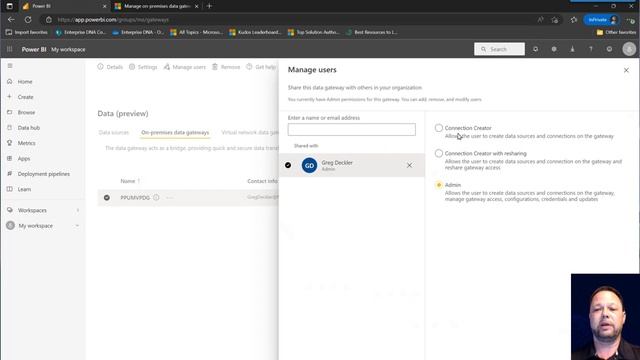Click the name or email address field
This screenshot has height=360, width=640.
[351, 129]
